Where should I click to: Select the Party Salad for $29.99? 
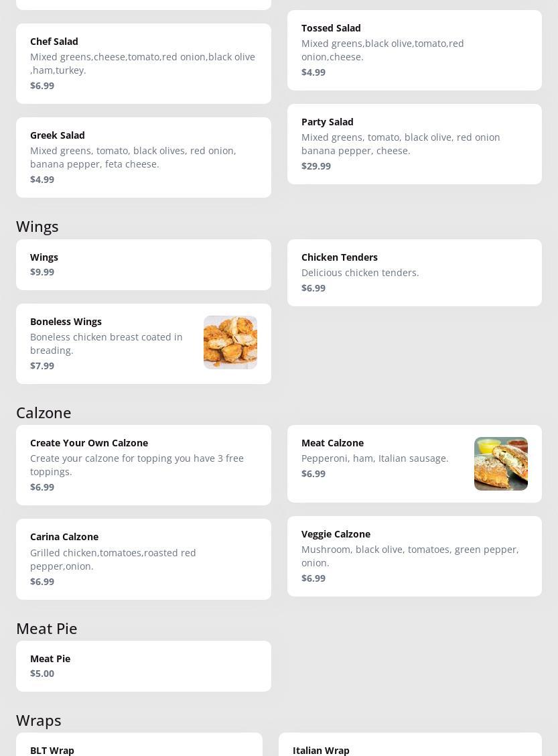(x=414, y=144)
